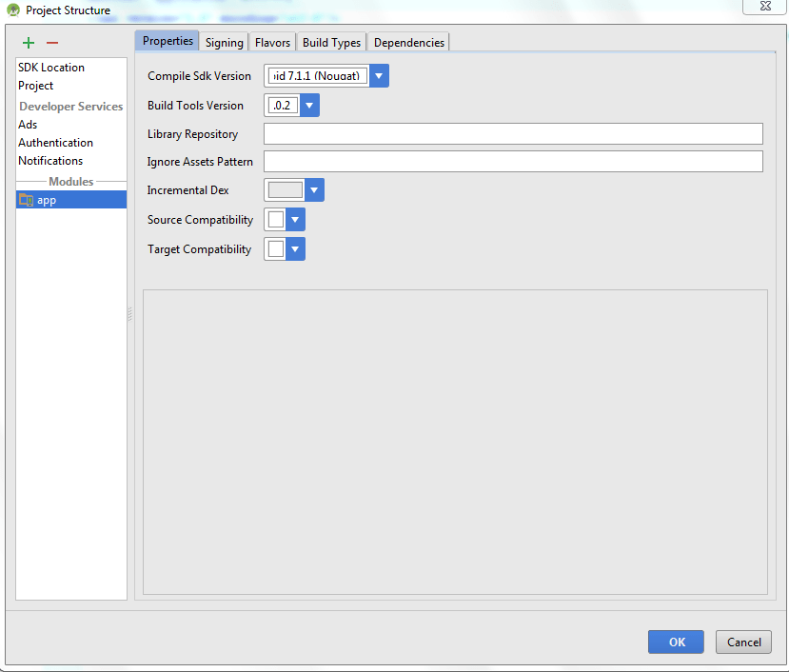This screenshot has width=789, height=672.
Task: Expand the Incremental Dex dropdown
Action: click(x=314, y=190)
